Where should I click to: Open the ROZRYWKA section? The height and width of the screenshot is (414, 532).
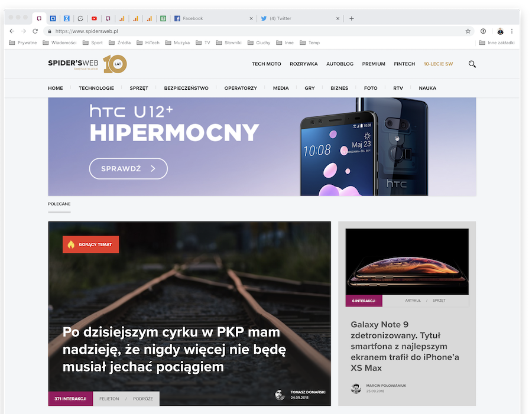coord(304,64)
